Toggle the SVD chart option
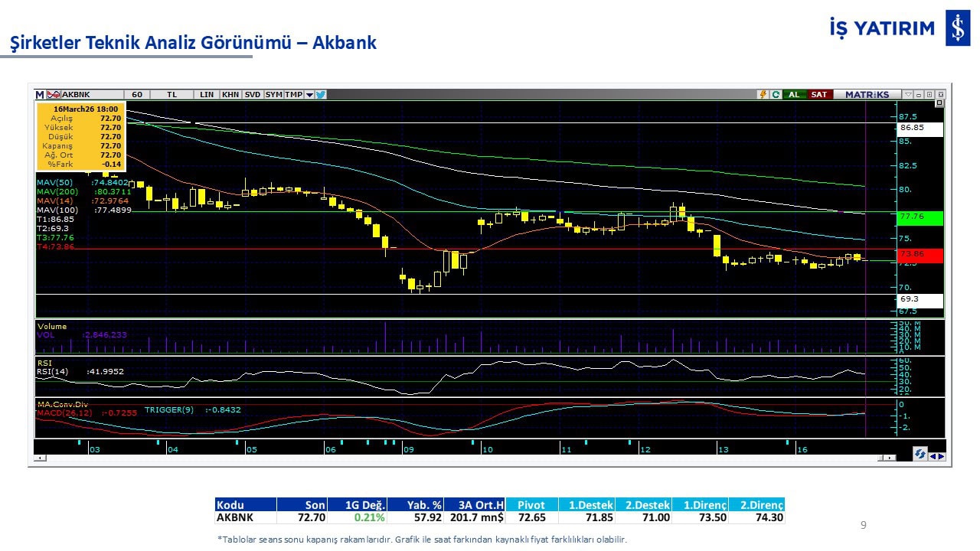Screen dimensions: 980x551 [253, 95]
